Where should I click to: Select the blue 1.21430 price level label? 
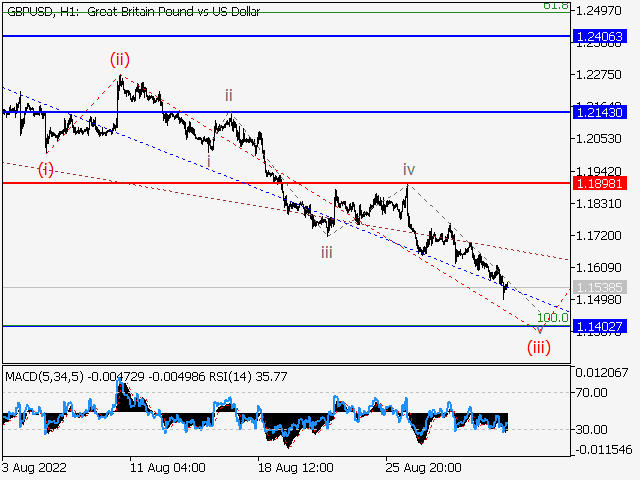coord(600,112)
